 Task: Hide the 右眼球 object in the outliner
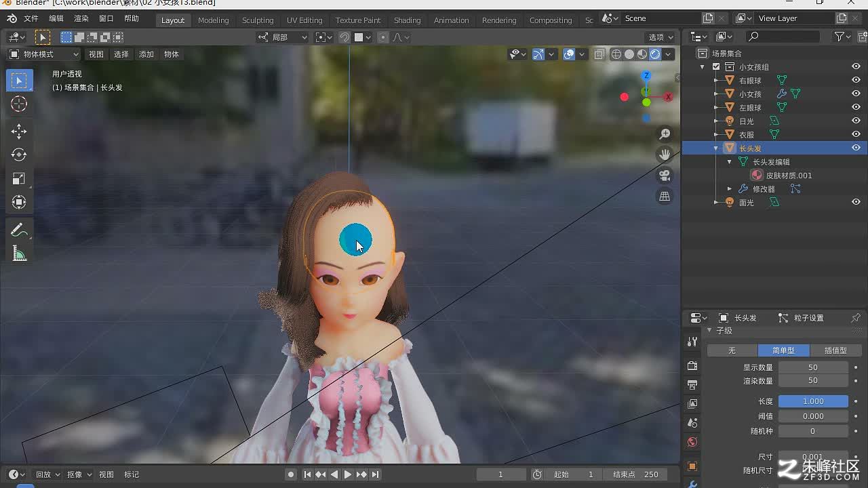pos(856,80)
